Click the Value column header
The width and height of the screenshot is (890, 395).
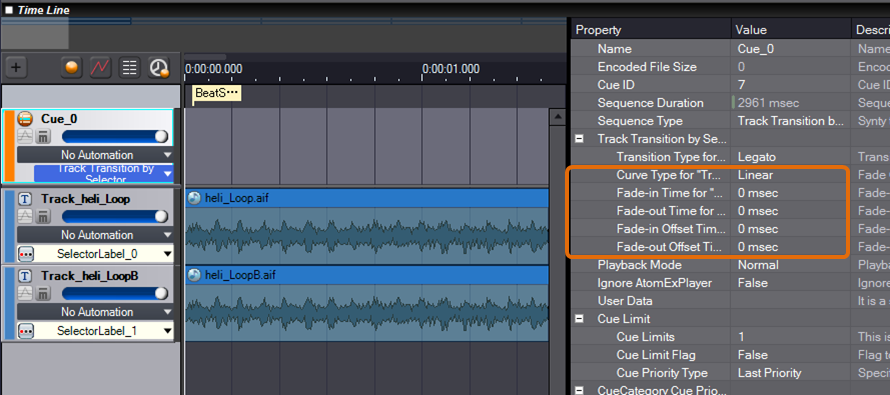791,30
